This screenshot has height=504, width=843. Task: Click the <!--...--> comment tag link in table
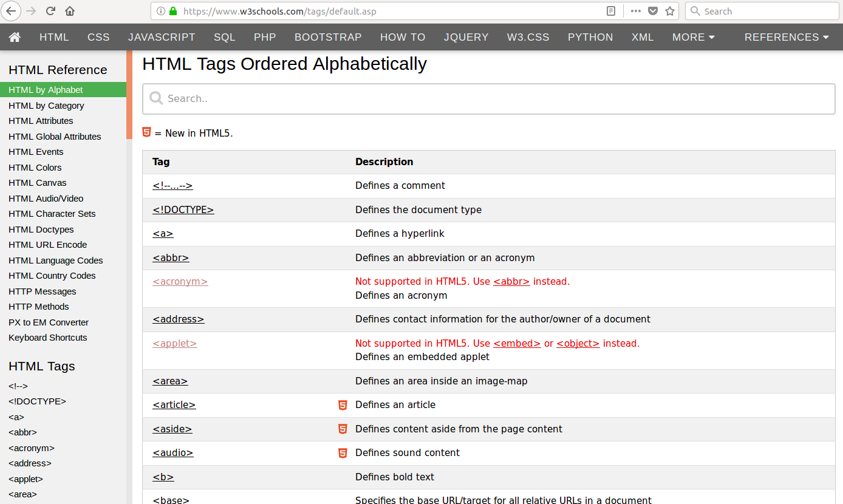click(172, 186)
